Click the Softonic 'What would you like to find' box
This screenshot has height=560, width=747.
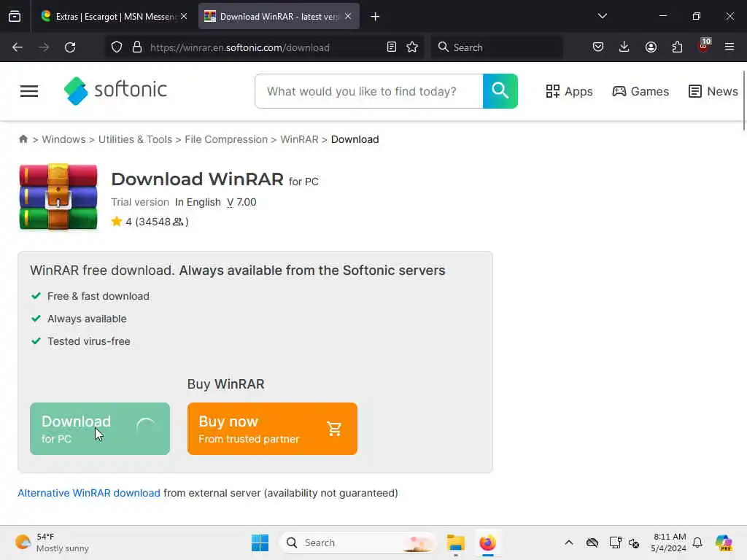click(x=369, y=91)
